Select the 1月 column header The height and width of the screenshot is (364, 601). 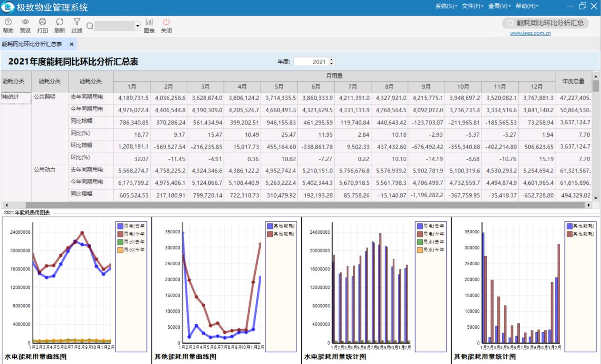132,86
